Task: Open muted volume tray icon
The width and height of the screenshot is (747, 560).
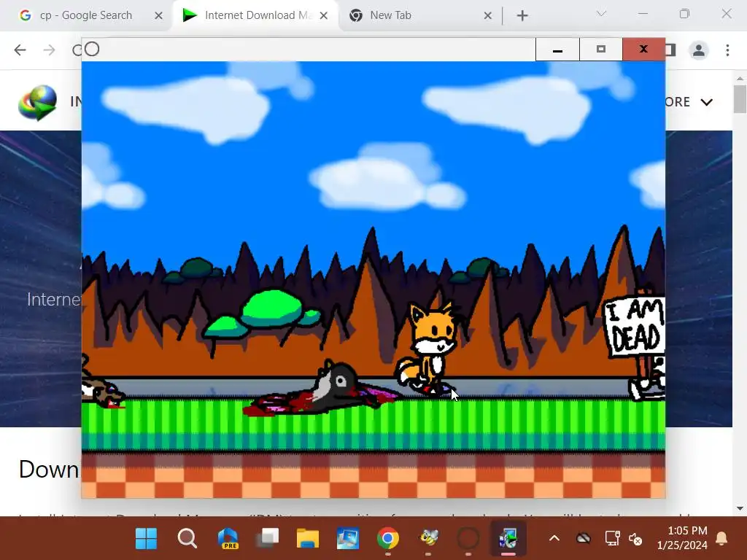Action: (635, 539)
